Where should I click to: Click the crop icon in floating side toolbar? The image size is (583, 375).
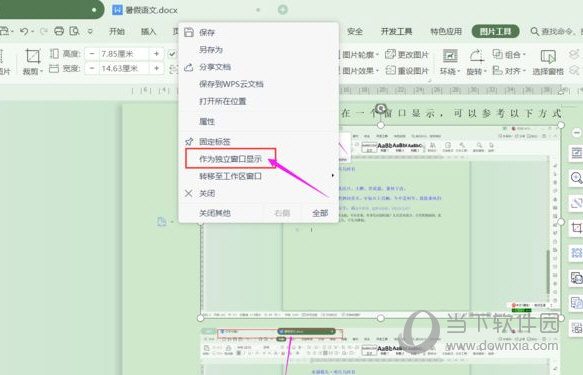click(x=576, y=228)
